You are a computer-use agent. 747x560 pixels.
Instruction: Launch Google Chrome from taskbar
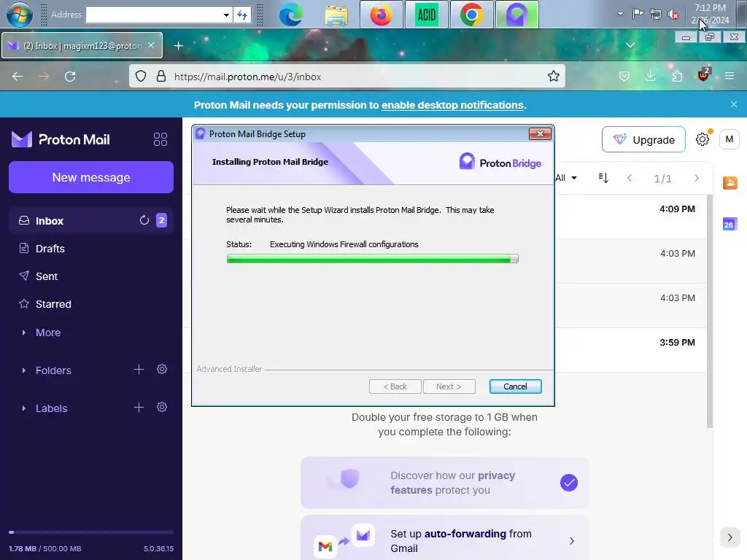pos(472,15)
